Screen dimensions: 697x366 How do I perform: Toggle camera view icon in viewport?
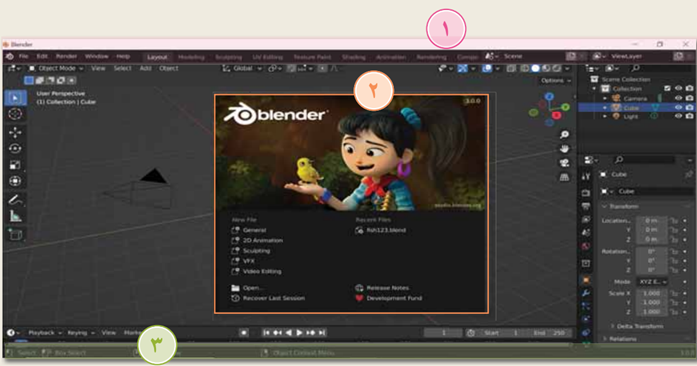tap(564, 163)
